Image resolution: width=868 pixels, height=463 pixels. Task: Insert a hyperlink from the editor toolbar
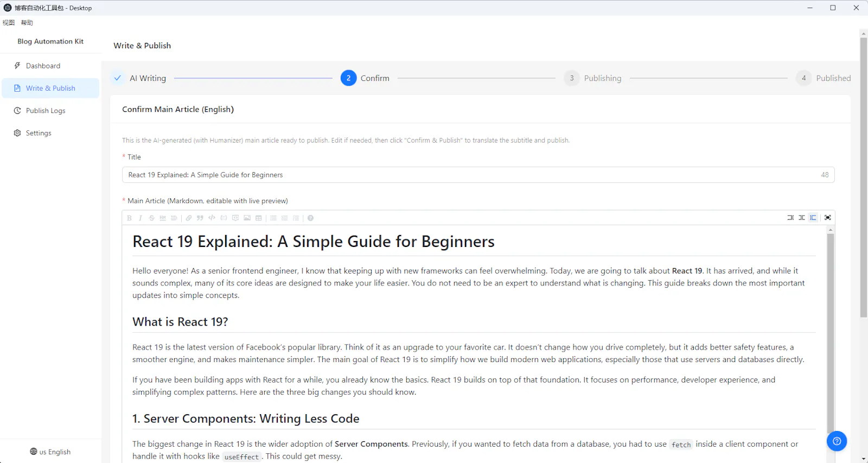pos(189,218)
